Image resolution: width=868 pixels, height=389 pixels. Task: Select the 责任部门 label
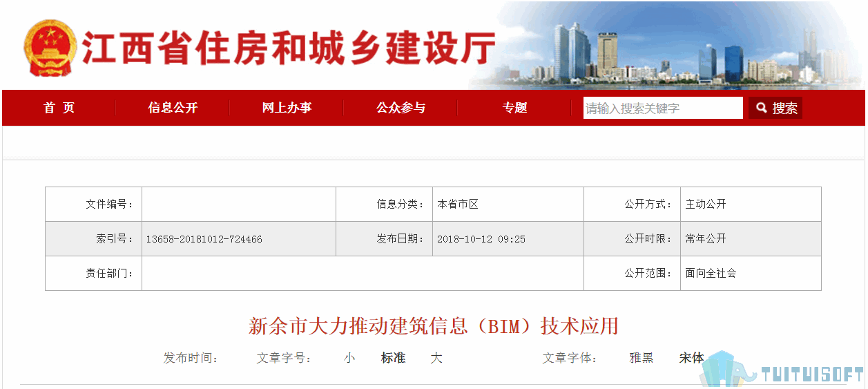click(109, 274)
